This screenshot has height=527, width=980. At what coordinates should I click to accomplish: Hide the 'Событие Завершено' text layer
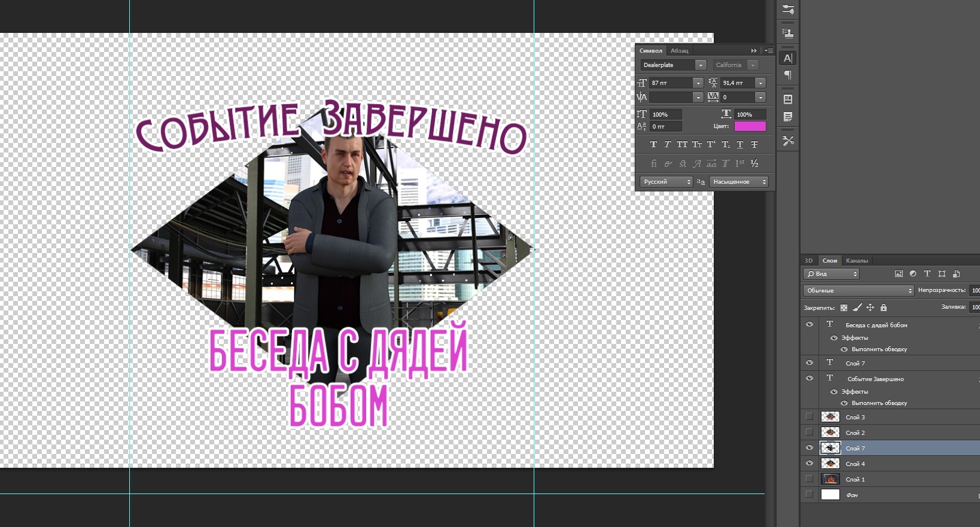point(809,378)
